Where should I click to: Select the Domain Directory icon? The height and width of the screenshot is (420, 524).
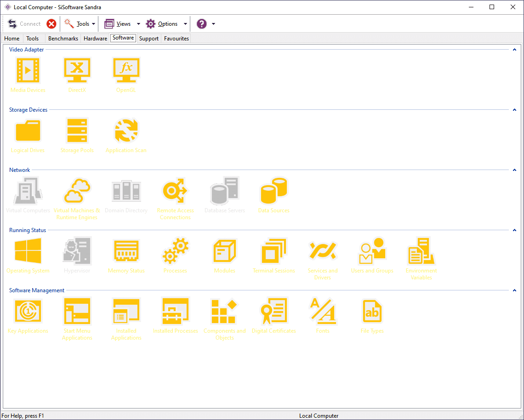[x=126, y=190]
